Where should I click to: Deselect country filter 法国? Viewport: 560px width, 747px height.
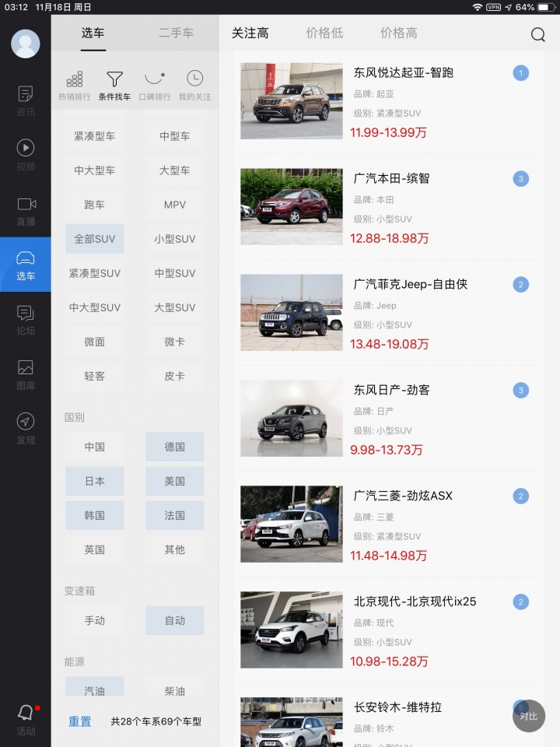tap(175, 515)
